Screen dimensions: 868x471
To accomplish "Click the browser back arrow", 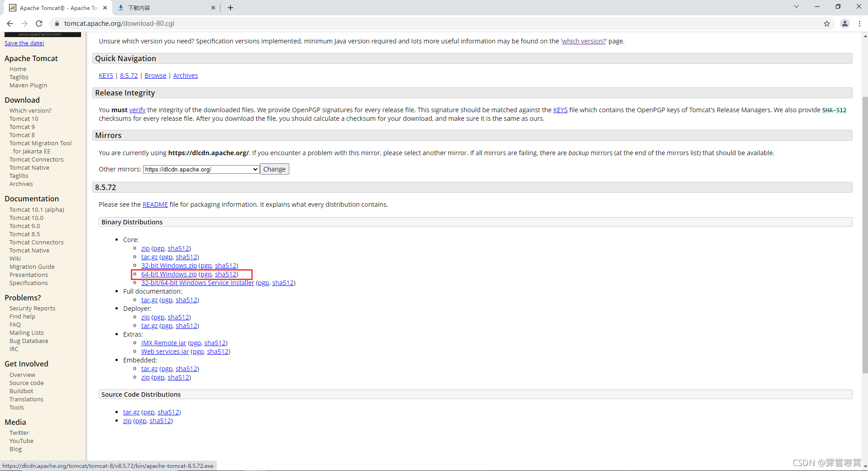I will pyautogui.click(x=10, y=23).
